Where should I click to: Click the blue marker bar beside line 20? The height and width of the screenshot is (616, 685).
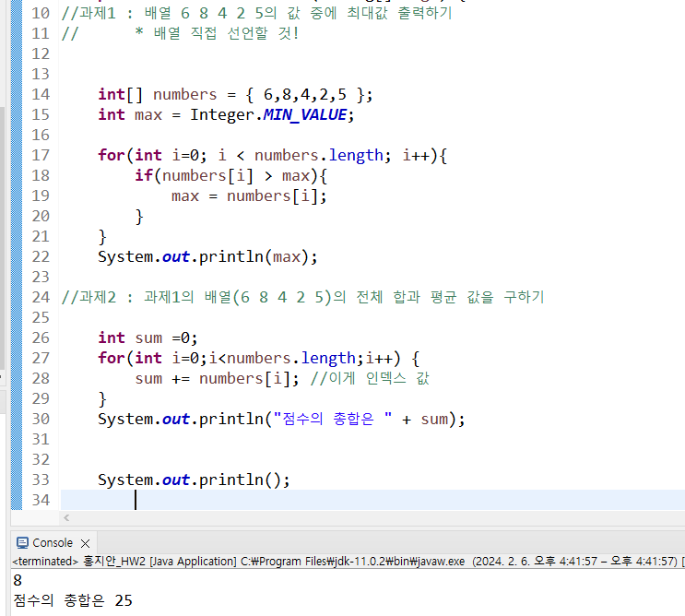click(17, 217)
